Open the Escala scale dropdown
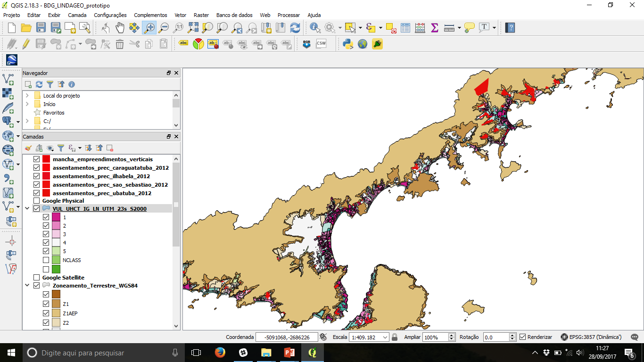The image size is (644, 362). pyautogui.click(x=385, y=337)
